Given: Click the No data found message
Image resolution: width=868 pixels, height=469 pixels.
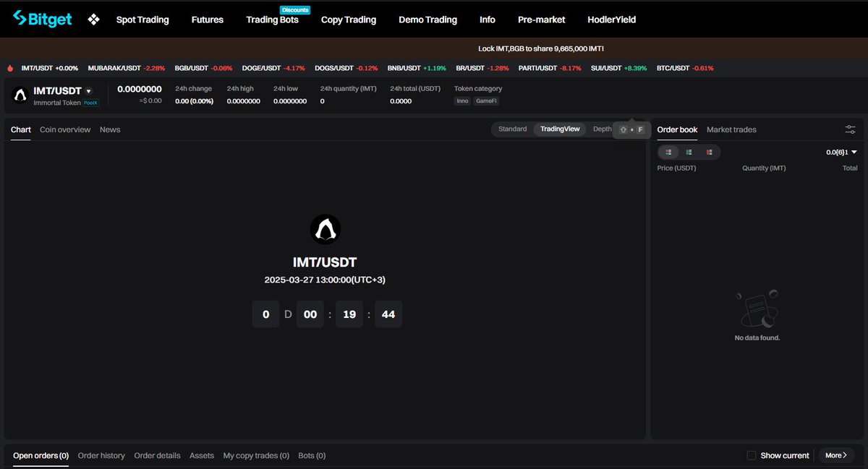Looking at the screenshot, I should coord(757,337).
